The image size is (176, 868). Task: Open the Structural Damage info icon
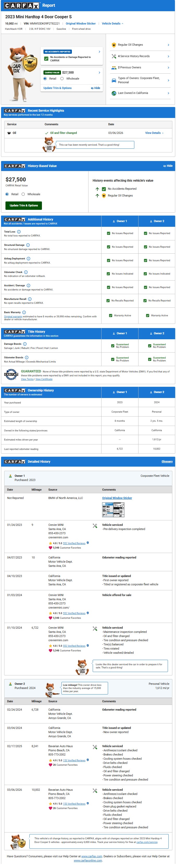click(x=28, y=245)
